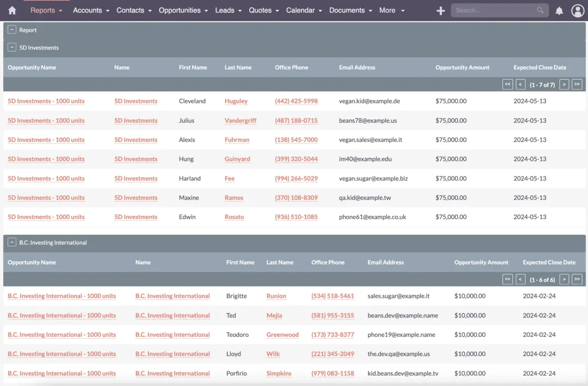Click the home icon in the navbar

click(12, 10)
